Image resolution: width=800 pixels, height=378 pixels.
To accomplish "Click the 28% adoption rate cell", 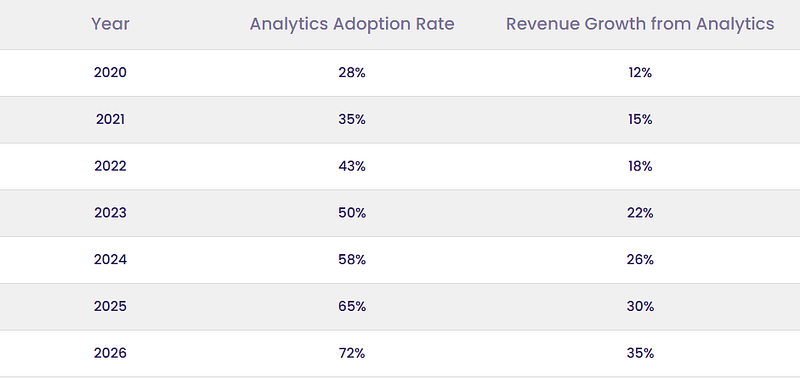I will 352,72.
